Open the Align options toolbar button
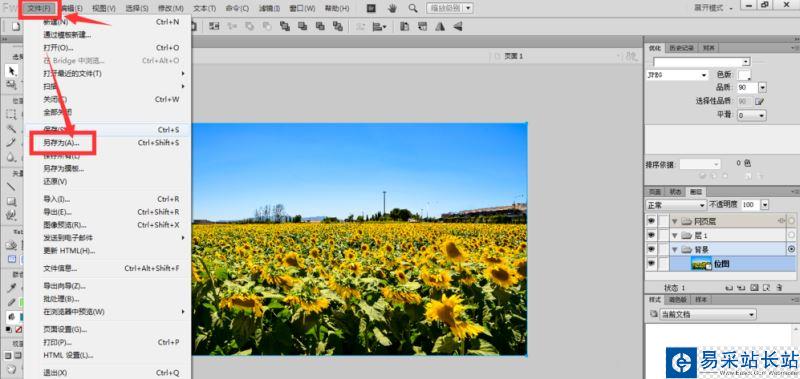The width and height of the screenshot is (800, 379). (379, 27)
